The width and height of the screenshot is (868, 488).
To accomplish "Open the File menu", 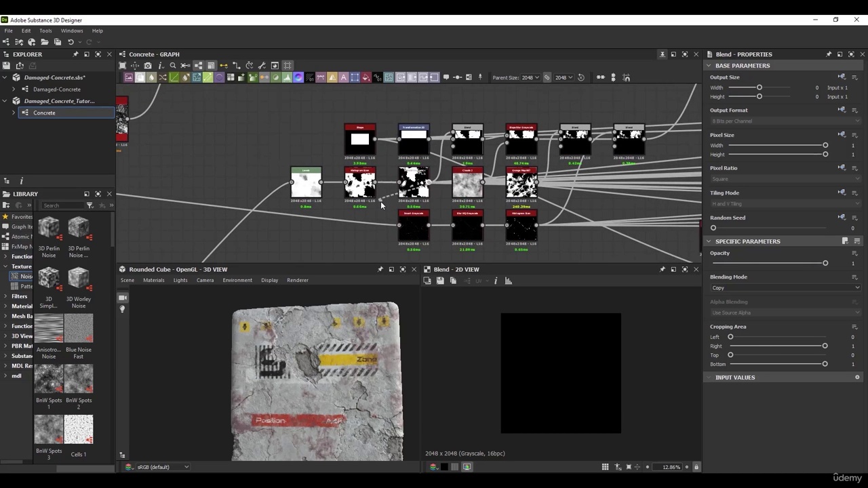I will click(9, 30).
